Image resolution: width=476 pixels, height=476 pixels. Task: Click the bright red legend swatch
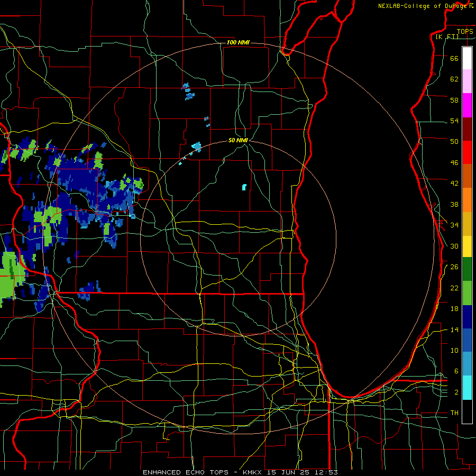[467, 152]
